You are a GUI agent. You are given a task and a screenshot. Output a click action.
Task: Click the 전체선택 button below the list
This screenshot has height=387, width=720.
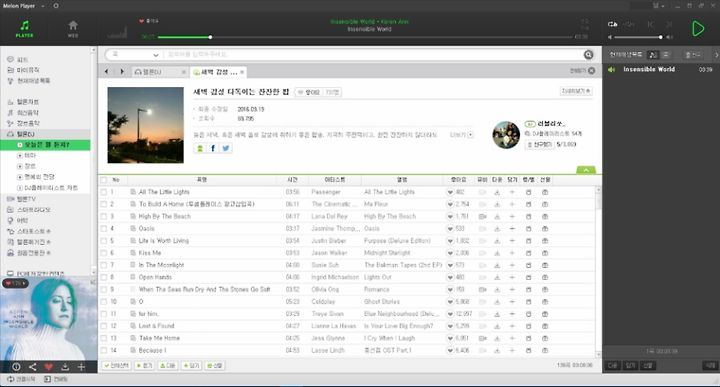point(117,366)
